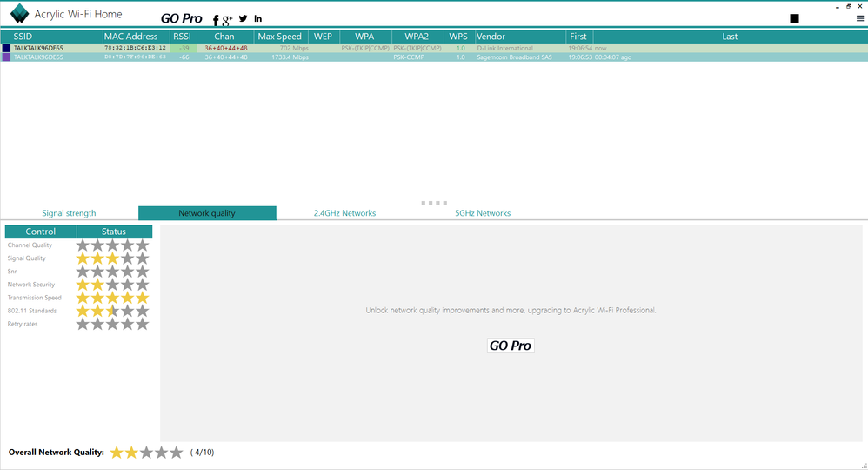Open the hamburger menu icon

tap(859, 18)
